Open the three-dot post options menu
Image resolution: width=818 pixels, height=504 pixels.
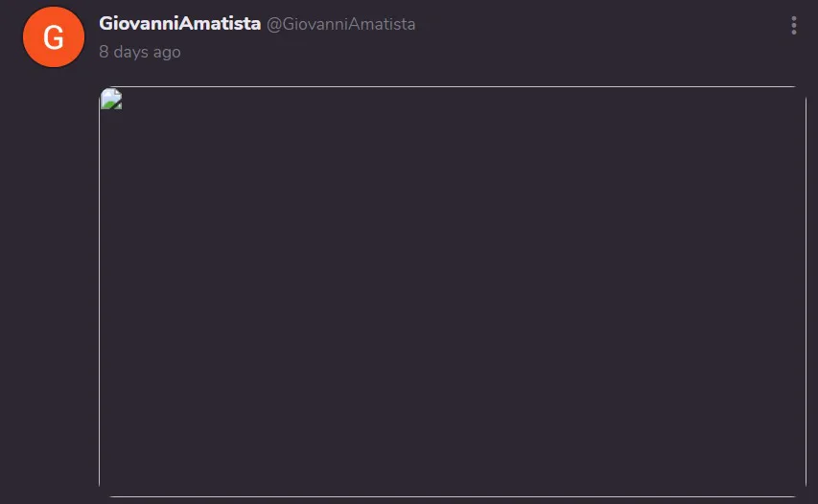(793, 25)
